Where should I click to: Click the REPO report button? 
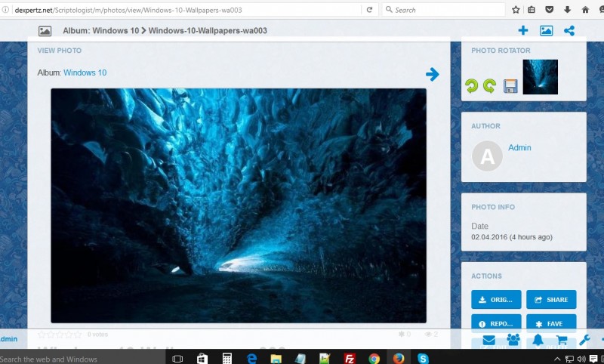[x=496, y=323]
